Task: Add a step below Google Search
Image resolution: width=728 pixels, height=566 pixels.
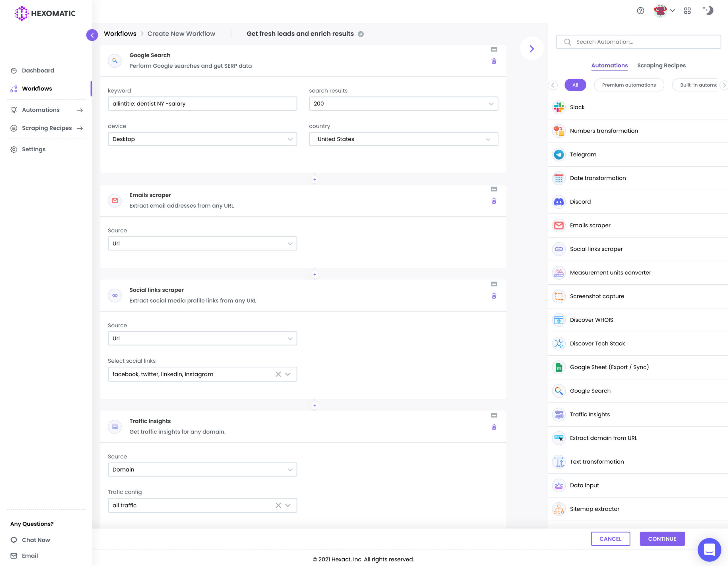Action: [314, 180]
